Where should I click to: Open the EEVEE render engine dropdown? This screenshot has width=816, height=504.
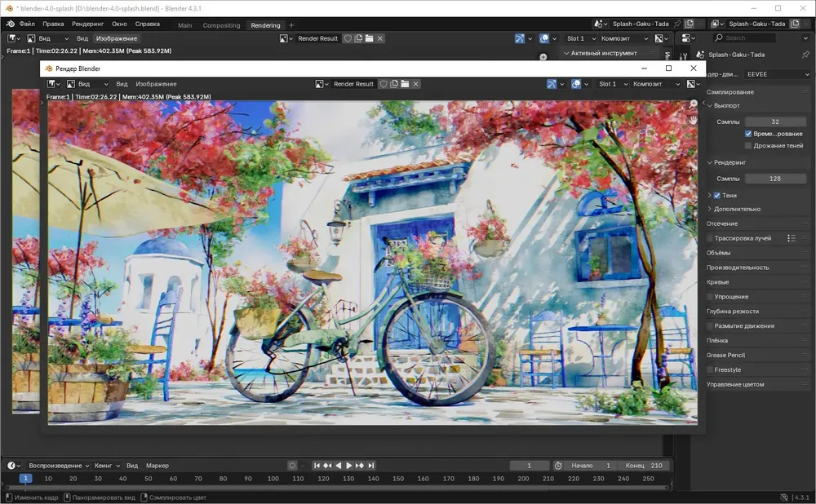click(775, 74)
